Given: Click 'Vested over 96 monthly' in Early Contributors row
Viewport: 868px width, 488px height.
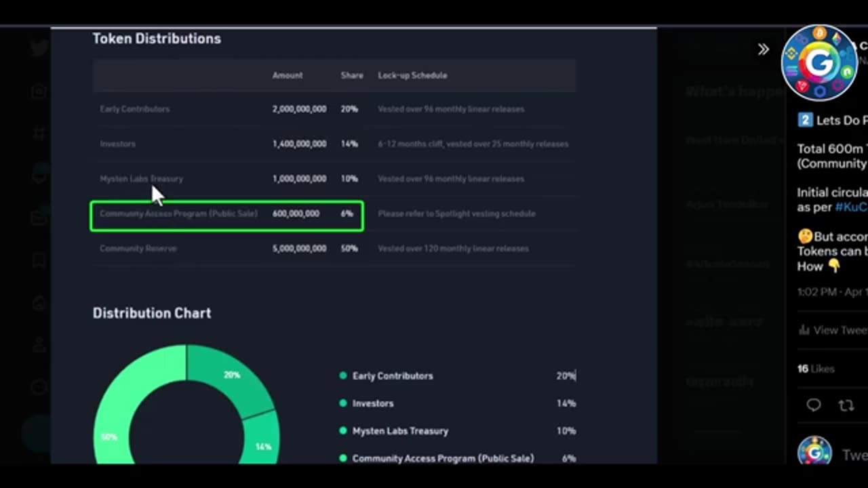Looking at the screenshot, I should coord(451,109).
